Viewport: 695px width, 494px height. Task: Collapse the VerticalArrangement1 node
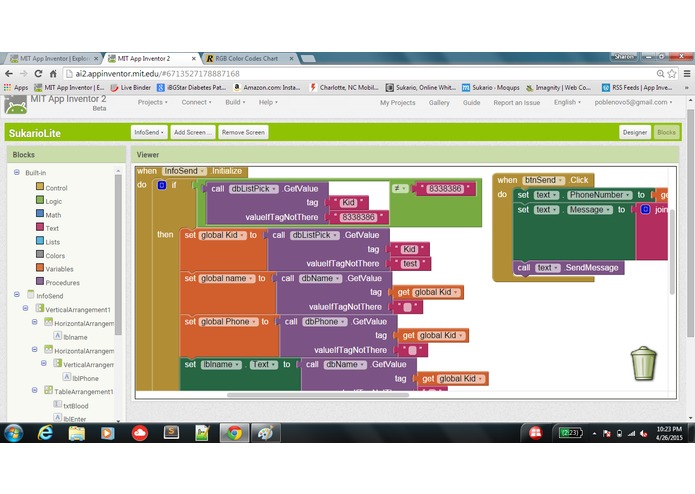tap(26, 308)
